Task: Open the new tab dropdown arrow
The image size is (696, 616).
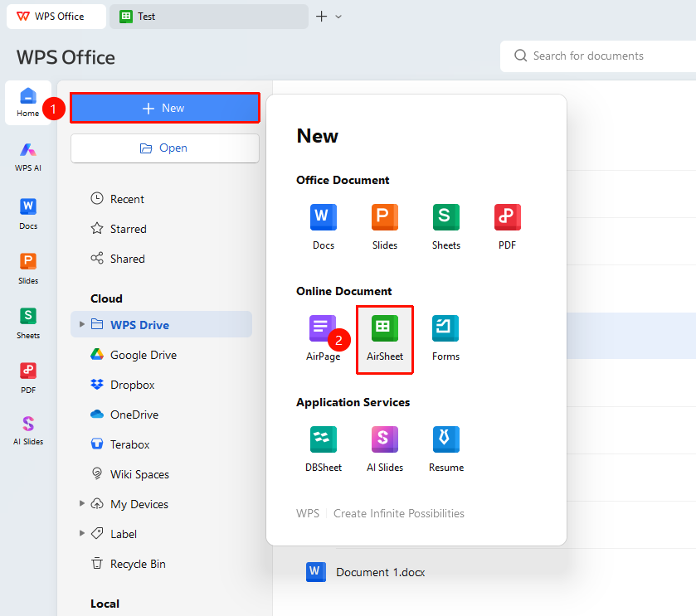Action: click(338, 17)
